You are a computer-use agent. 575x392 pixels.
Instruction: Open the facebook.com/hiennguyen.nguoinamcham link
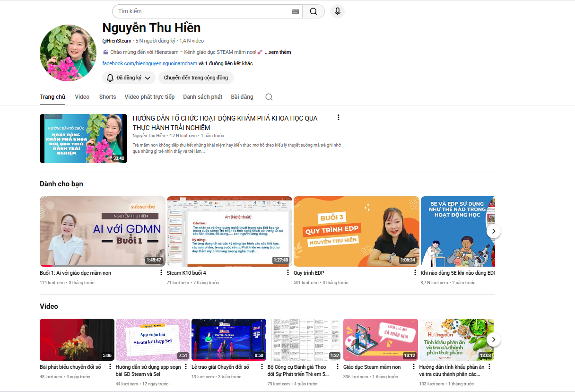pos(149,63)
